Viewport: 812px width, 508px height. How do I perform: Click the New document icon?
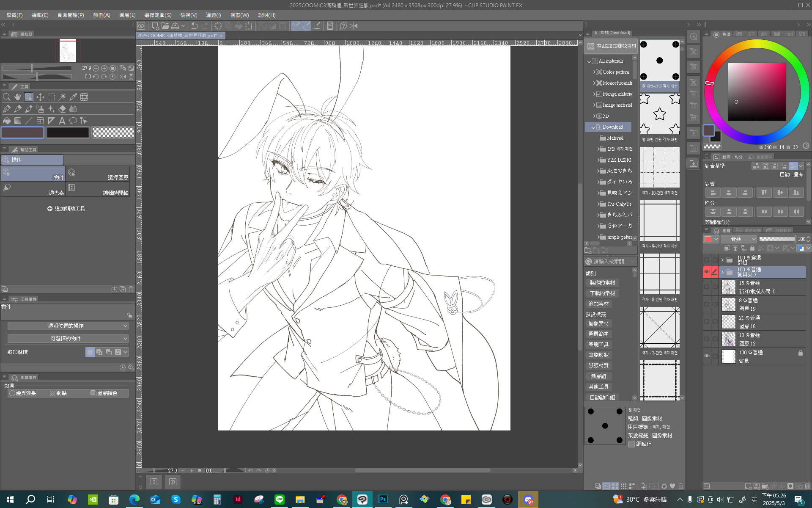click(x=155, y=26)
